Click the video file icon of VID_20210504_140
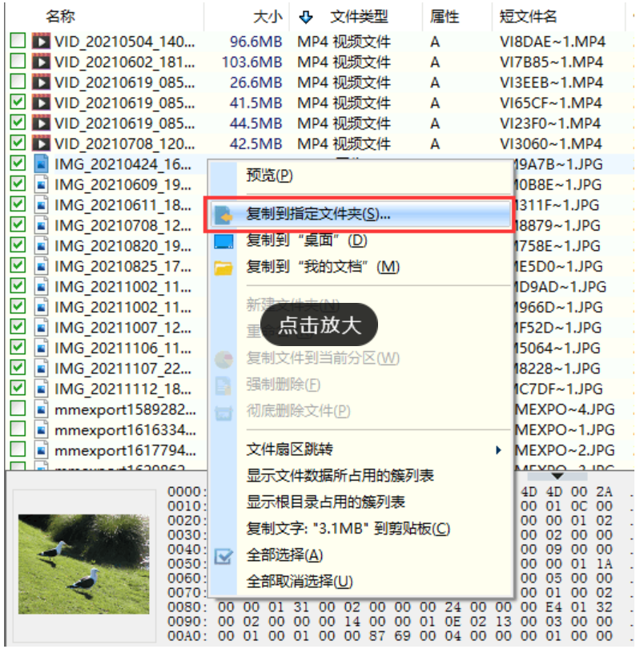 [x=41, y=42]
